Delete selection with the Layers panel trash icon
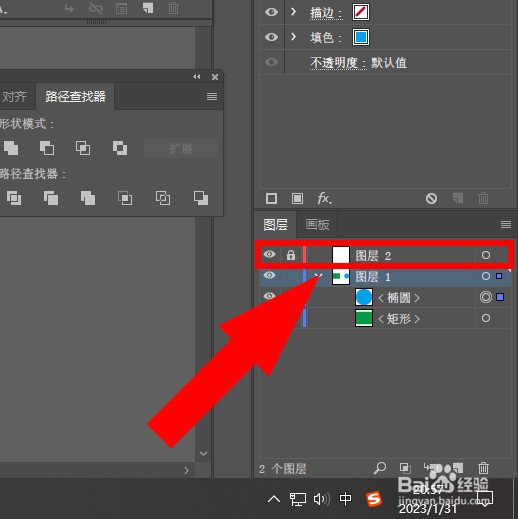Viewport: 518px width, 519px height. (x=483, y=468)
